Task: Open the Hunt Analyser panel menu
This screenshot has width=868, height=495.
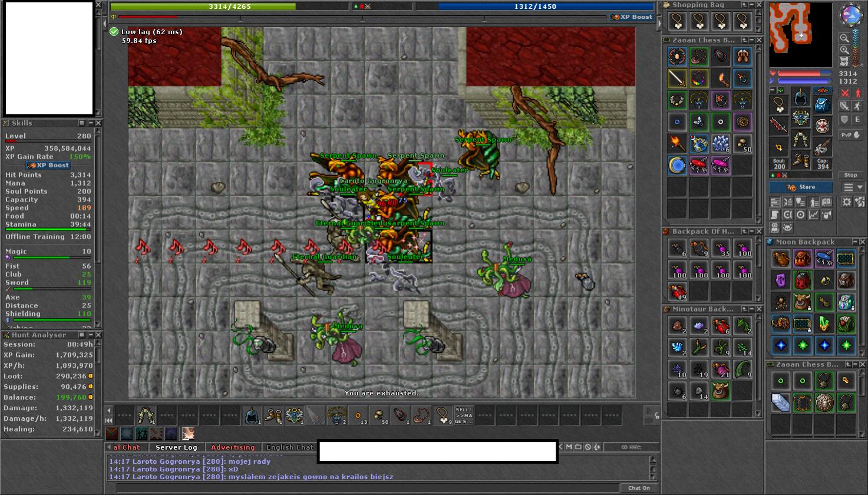Action: 81,335
